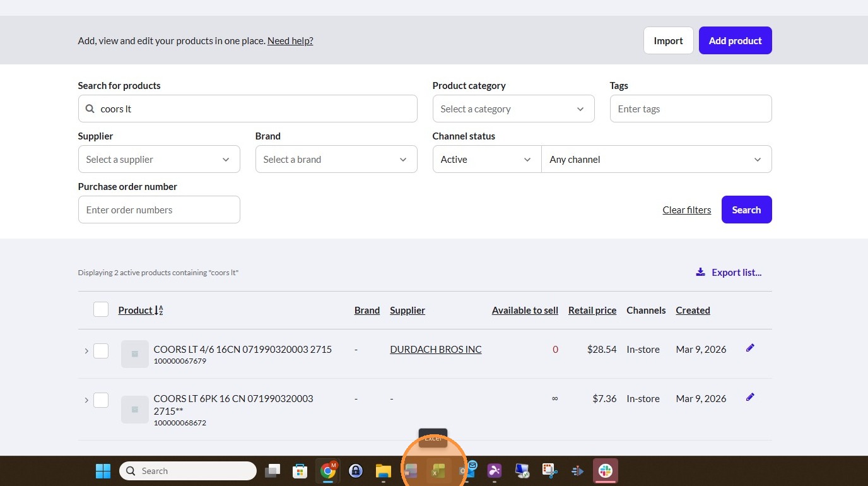Click SKU number "100000068672"
The height and width of the screenshot is (486, 868).
click(x=180, y=423)
